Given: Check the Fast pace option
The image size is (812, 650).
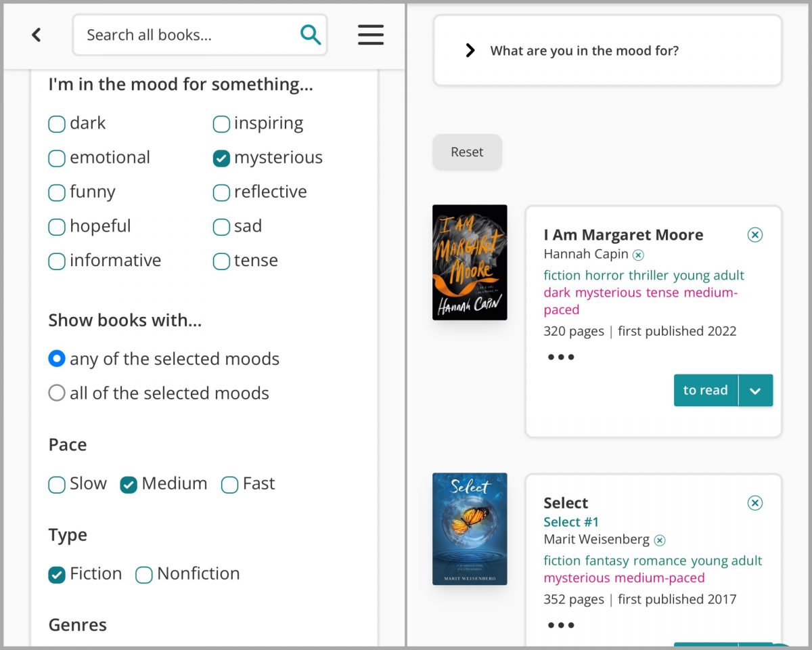Looking at the screenshot, I should coord(230,484).
